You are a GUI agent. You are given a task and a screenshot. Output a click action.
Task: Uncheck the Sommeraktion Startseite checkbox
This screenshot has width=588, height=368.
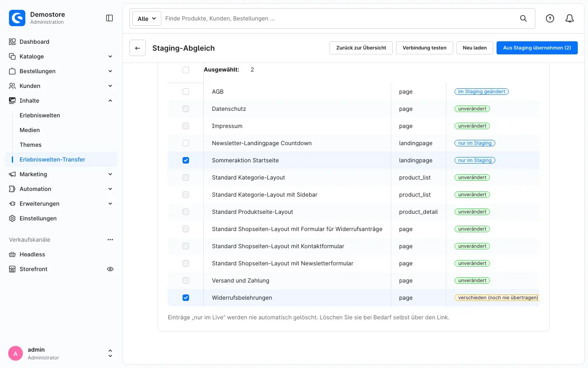click(x=186, y=160)
